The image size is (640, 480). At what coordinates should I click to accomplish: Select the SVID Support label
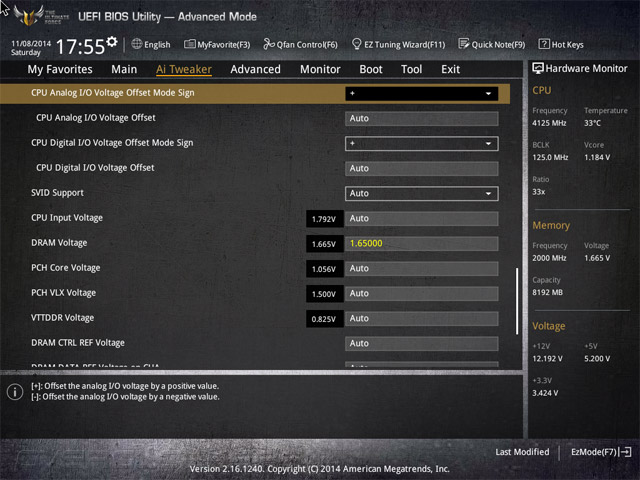pos(57,193)
